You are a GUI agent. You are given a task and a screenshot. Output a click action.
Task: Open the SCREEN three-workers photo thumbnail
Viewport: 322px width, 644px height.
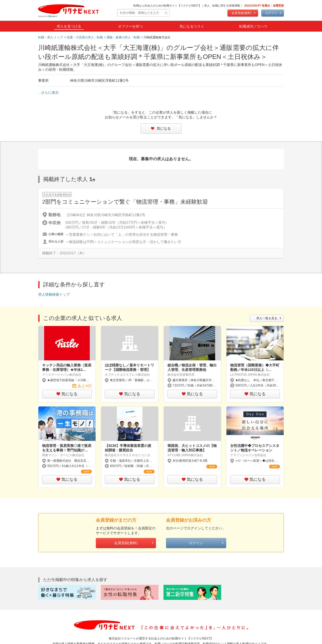pos(130,424)
